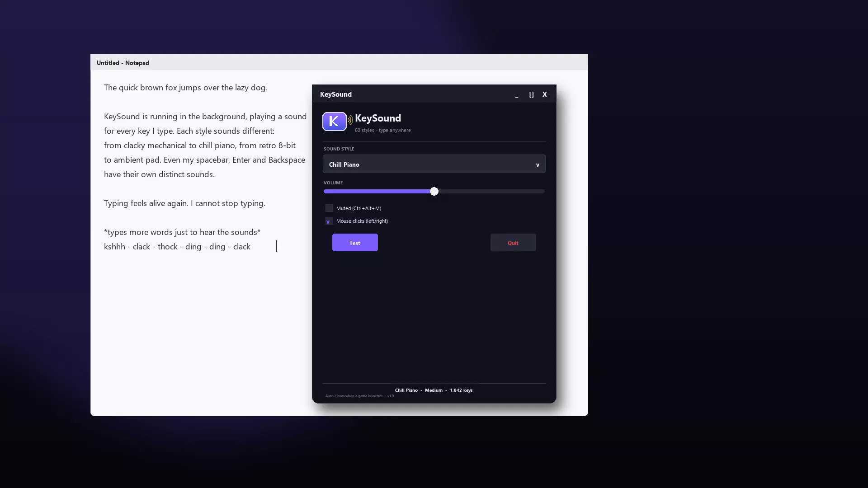Click the KeySound window title text
The image size is (868, 488).
pyautogui.click(x=336, y=94)
